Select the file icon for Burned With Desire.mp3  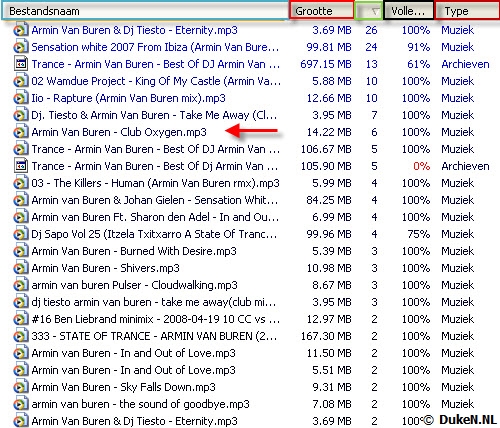(20, 251)
